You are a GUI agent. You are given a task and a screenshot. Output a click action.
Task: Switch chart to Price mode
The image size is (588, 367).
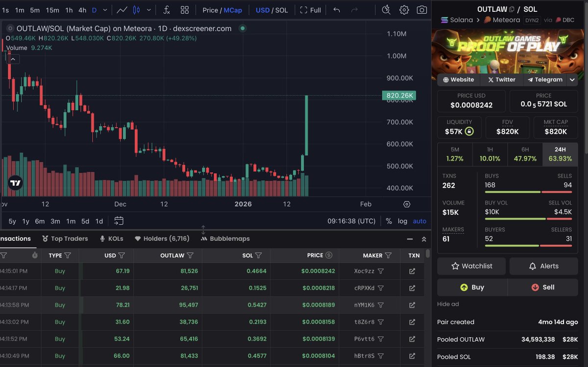[210, 10]
